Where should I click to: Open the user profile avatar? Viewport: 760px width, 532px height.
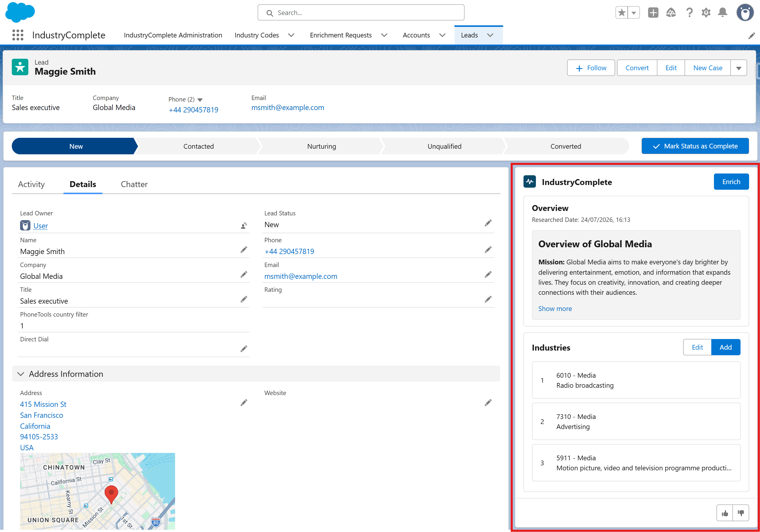[x=745, y=13]
